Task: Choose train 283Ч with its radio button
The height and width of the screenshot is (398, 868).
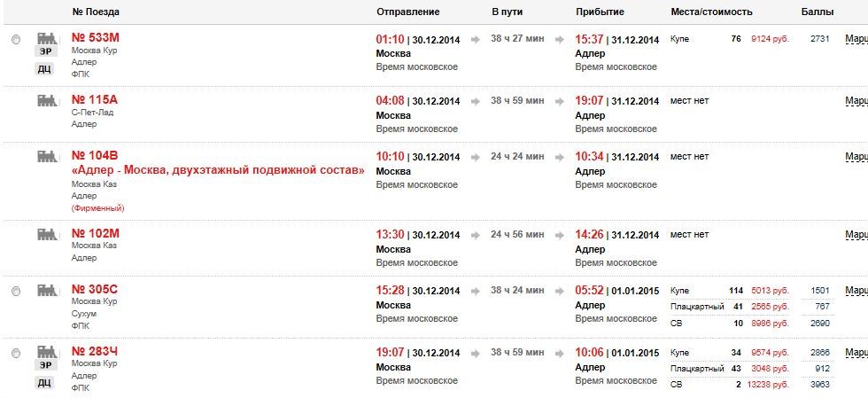Action: click(x=16, y=353)
